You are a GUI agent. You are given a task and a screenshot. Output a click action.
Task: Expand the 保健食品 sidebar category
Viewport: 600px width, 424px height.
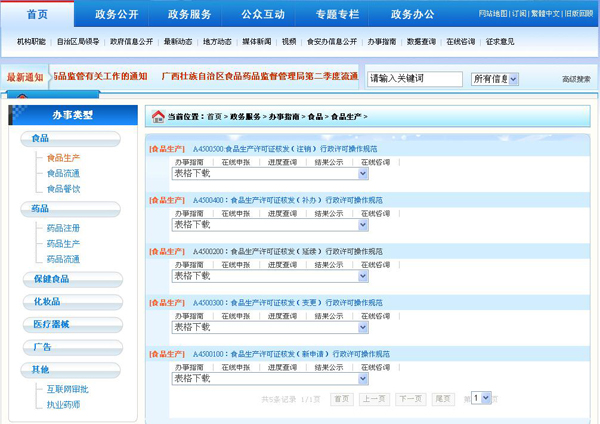[x=51, y=279]
